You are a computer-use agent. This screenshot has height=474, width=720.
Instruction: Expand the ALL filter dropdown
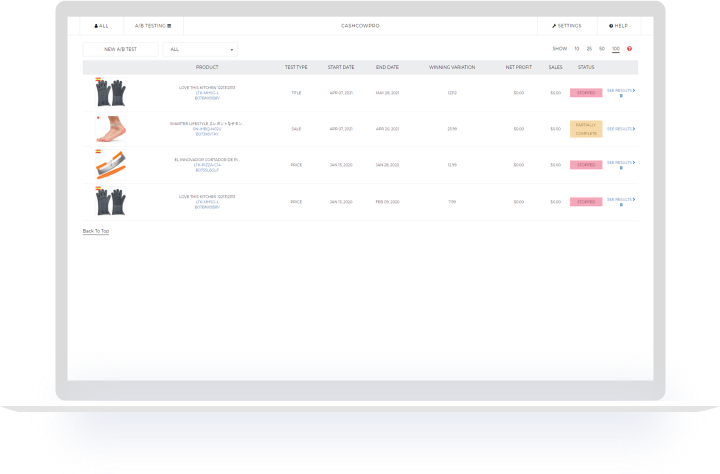tap(200, 49)
